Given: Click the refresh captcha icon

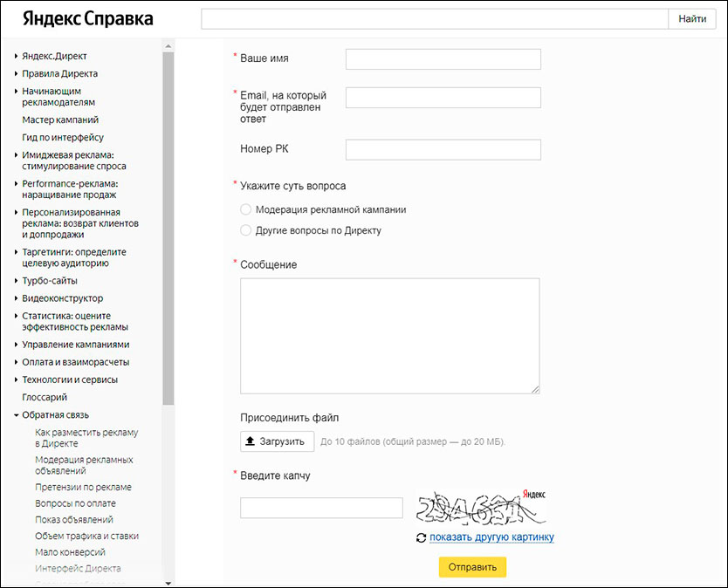Looking at the screenshot, I should (421, 537).
